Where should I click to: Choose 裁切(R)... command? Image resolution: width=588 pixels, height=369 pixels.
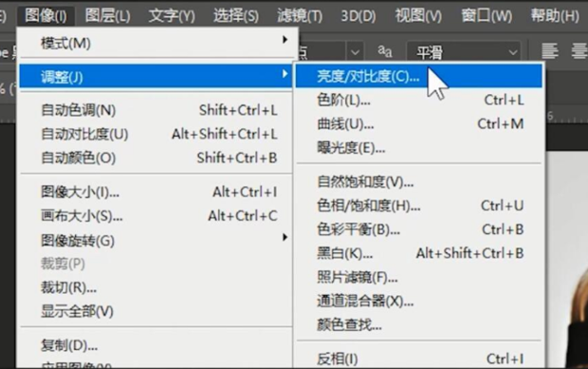tap(156, 287)
